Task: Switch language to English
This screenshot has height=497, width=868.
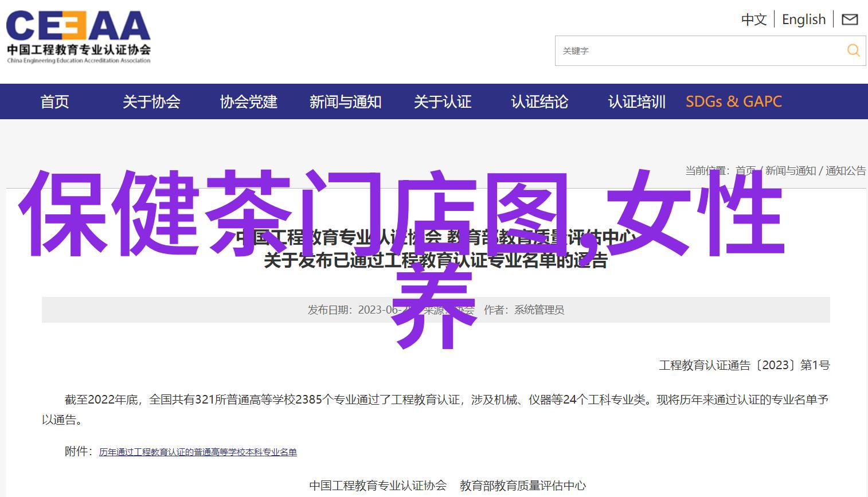Action: (x=803, y=19)
